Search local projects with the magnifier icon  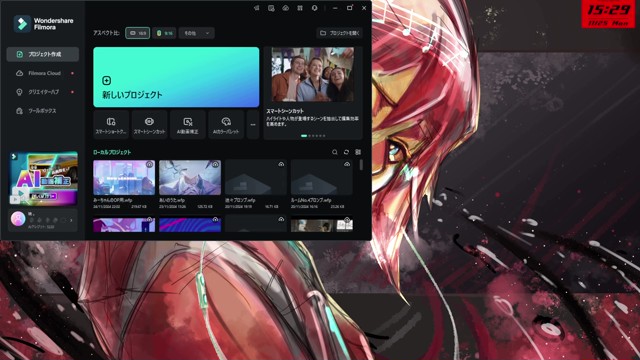coord(335,152)
